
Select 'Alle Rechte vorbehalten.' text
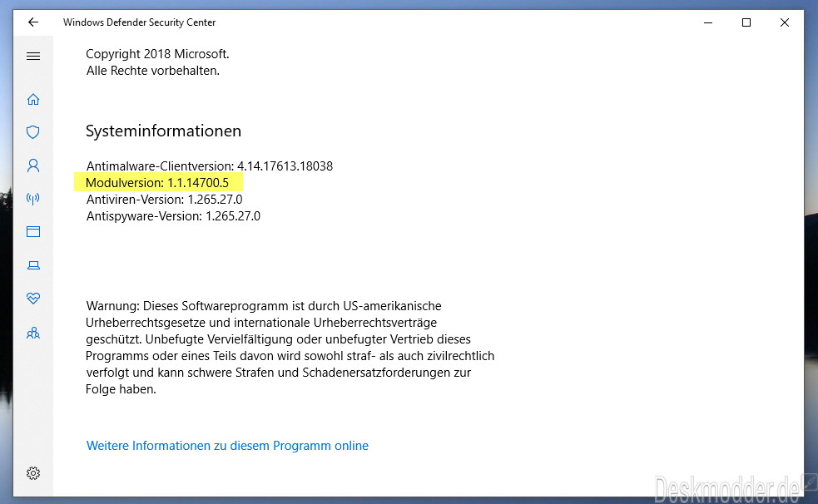click(x=153, y=71)
